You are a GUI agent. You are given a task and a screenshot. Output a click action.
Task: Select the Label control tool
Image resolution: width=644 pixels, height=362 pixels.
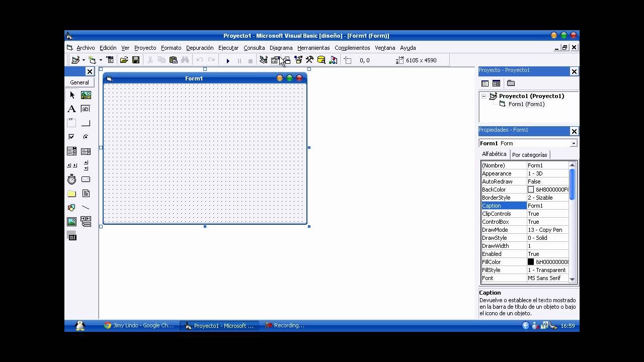tap(71, 109)
